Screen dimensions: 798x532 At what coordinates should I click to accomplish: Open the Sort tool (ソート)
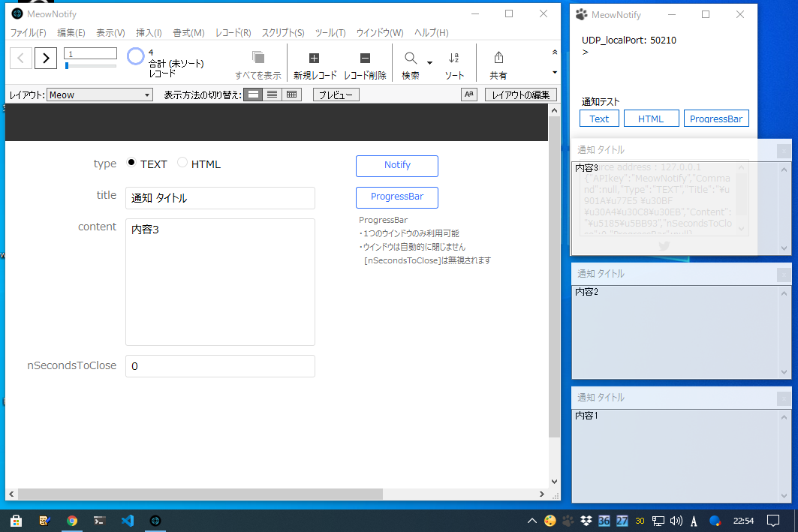pyautogui.click(x=454, y=65)
